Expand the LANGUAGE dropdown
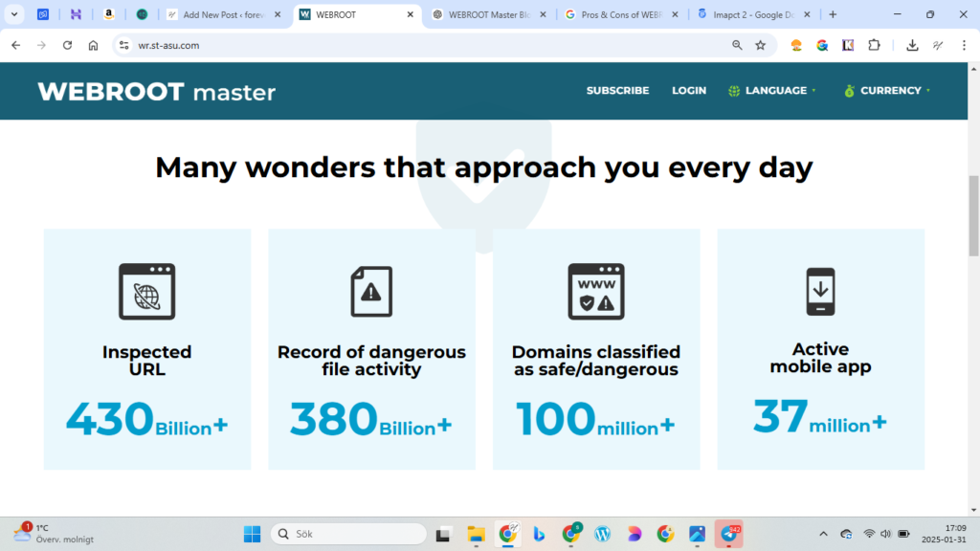This screenshot has height=551, width=980. pyautogui.click(x=772, y=91)
